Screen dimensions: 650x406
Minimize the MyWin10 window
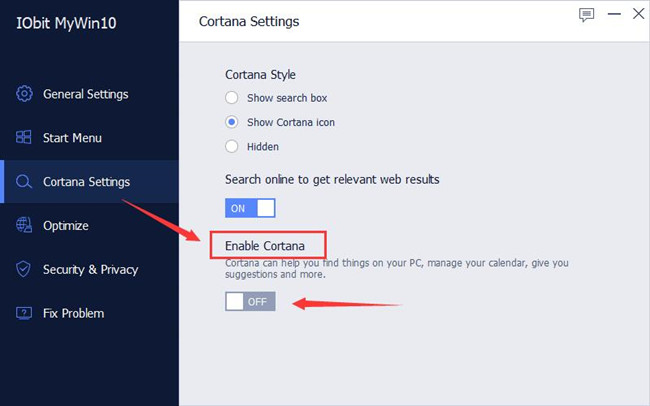tap(614, 14)
